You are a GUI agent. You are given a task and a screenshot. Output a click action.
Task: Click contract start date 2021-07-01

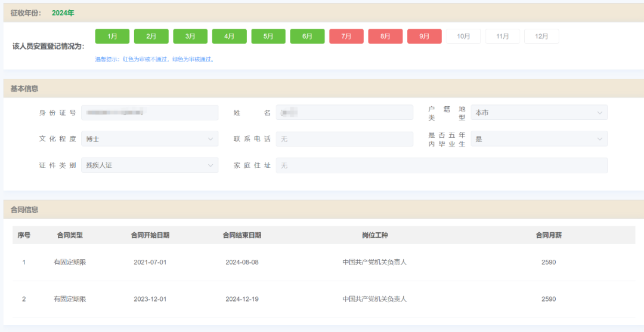150,263
